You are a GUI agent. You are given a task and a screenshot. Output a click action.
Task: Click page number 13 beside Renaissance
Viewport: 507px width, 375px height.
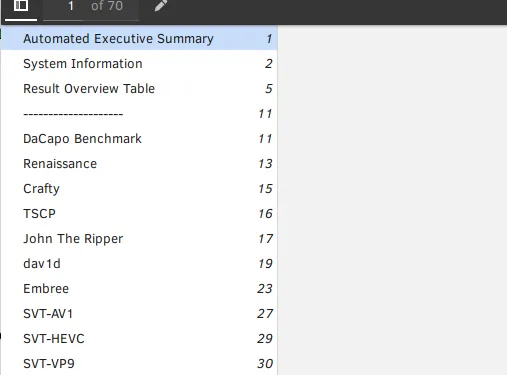click(x=265, y=164)
